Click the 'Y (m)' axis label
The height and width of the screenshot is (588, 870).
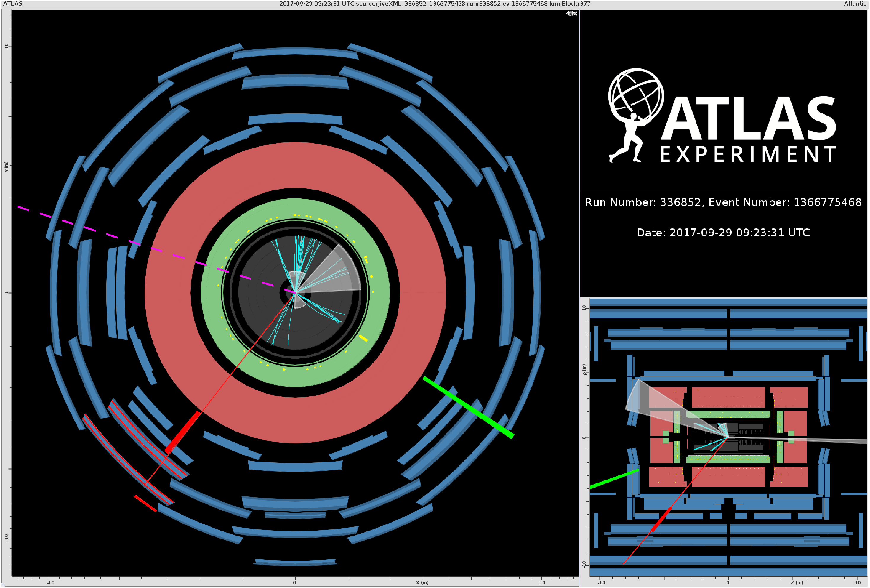click(6, 166)
